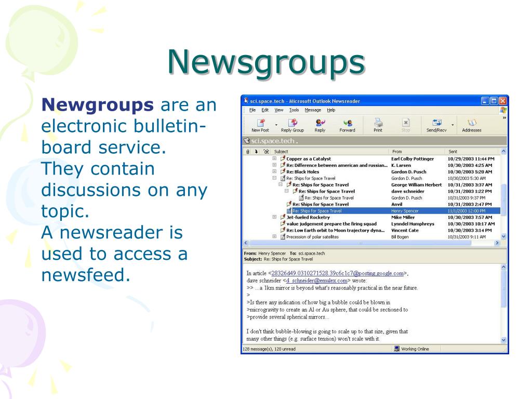Open the File menu
This screenshot has height=399, width=532.
[252, 110]
